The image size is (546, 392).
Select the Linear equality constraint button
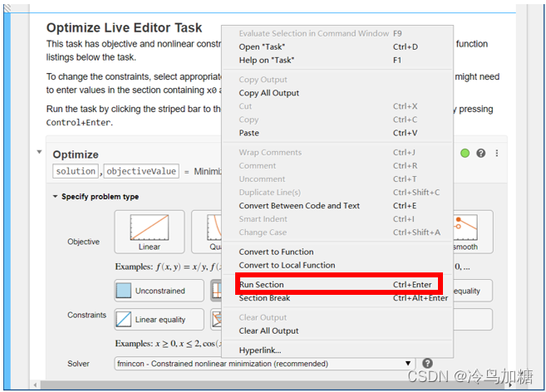click(x=159, y=320)
